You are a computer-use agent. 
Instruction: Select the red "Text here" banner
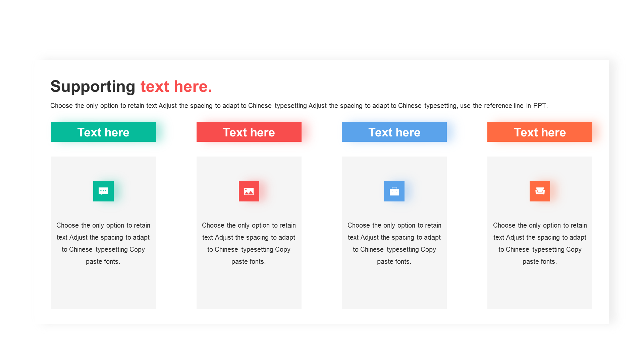[249, 132]
